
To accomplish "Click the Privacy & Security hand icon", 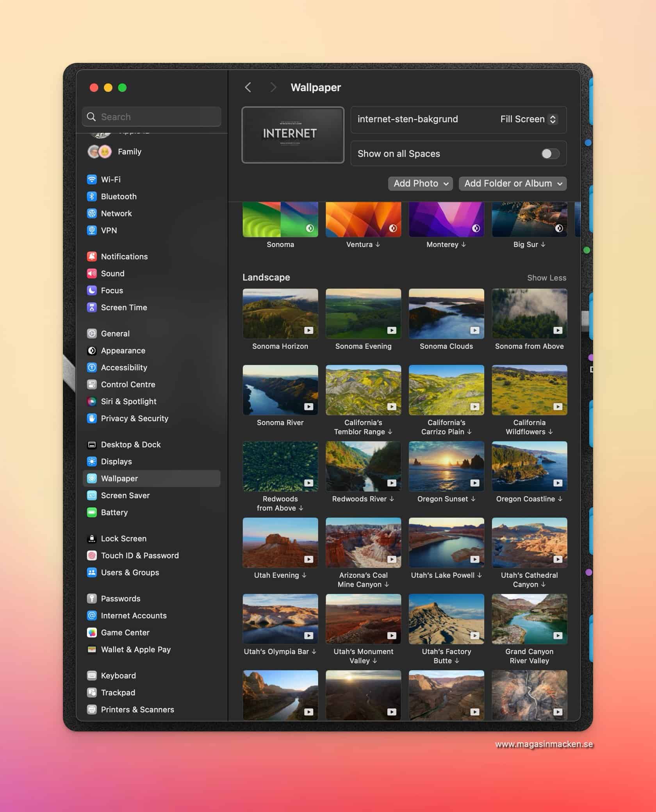I will pos(92,418).
